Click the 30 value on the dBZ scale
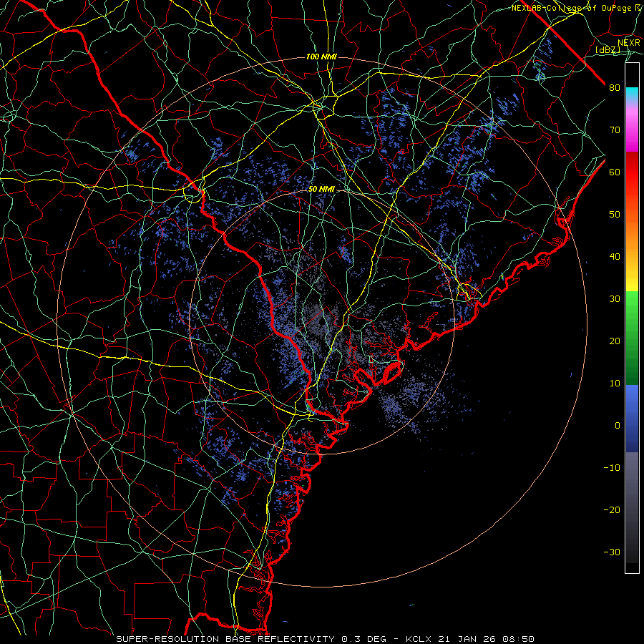 pyautogui.click(x=615, y=299)
